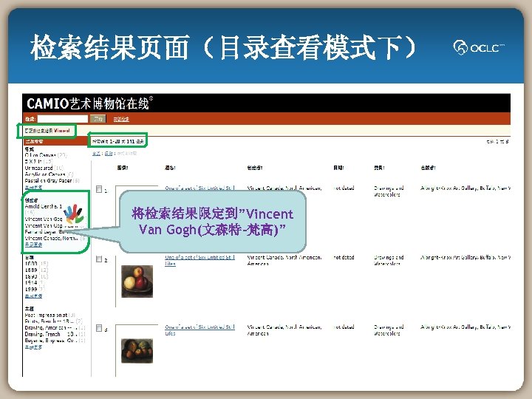Screen dimensions: 532x399
Task: Click result 1 type Drawings and Watercolors
Action: (389, 191)
